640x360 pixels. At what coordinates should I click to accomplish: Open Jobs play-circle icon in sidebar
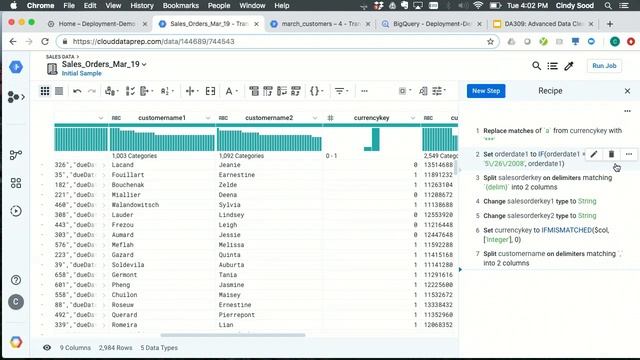click(16, 211)
